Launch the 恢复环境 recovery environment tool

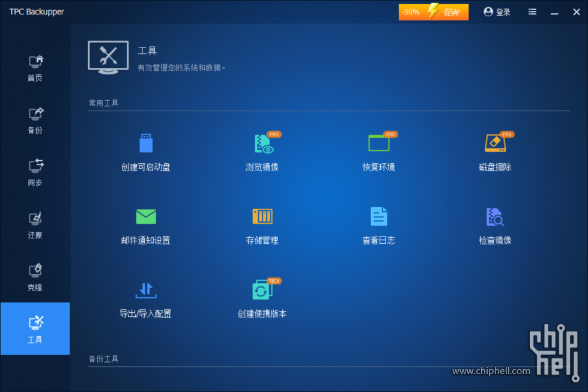tap(379, 152)
